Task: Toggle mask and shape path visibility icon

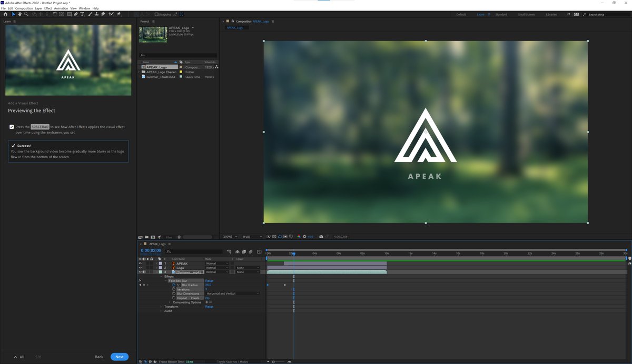Action: 280,237
